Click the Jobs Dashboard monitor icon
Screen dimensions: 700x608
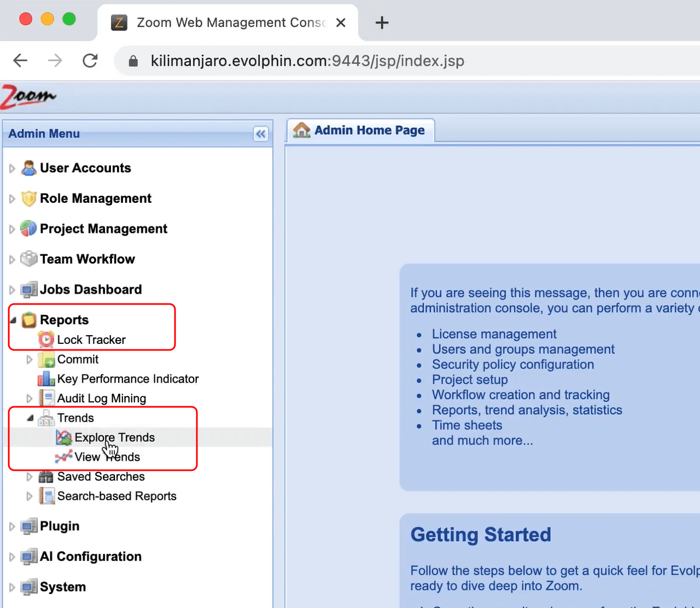coord(29,289)
